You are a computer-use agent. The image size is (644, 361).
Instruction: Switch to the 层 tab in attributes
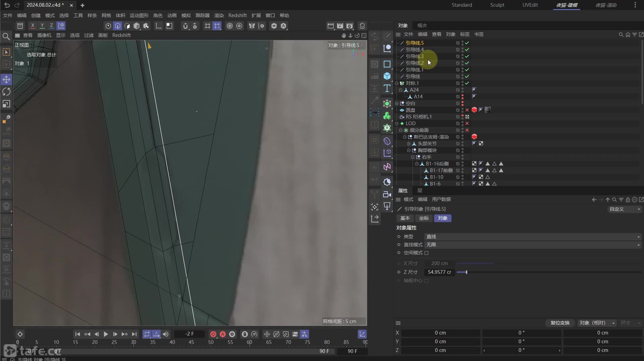tap(420, 191)
